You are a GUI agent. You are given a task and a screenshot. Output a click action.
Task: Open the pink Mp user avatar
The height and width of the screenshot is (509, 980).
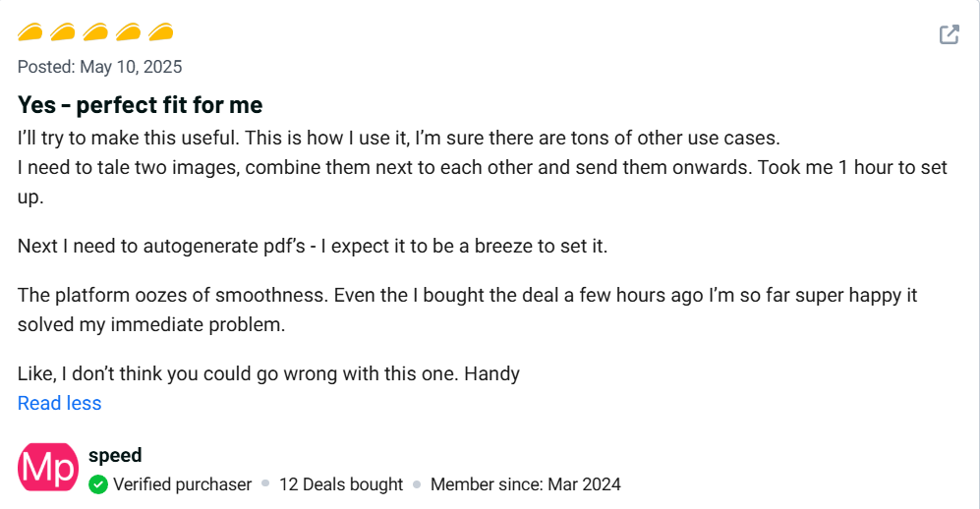pyautogui.click(x=47, y=468)
